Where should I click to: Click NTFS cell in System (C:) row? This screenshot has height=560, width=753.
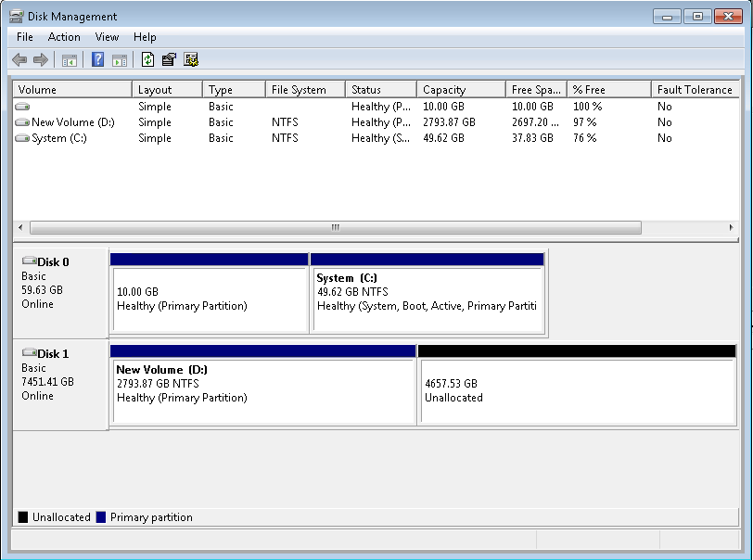click(x=285, y=138)
